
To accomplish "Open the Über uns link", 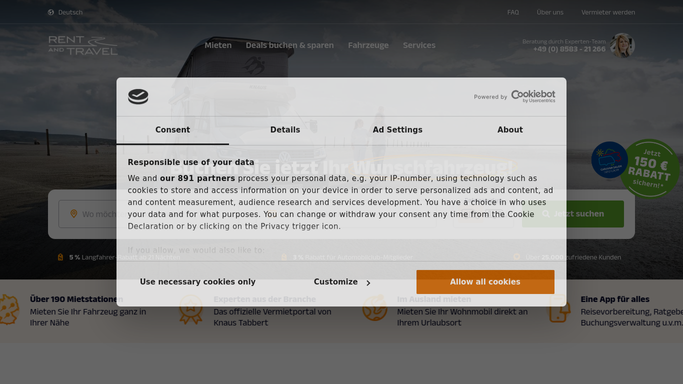I will pos(550,12).
